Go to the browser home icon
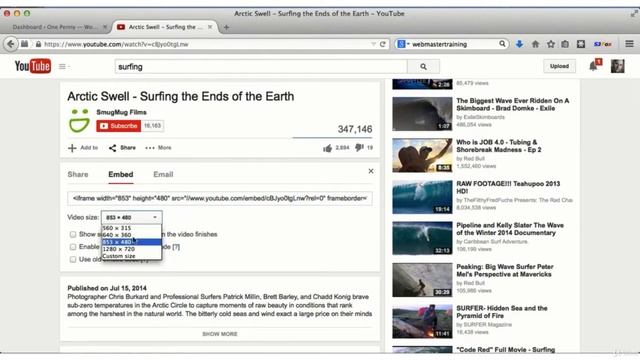640x360 pixels. point(535,44)
